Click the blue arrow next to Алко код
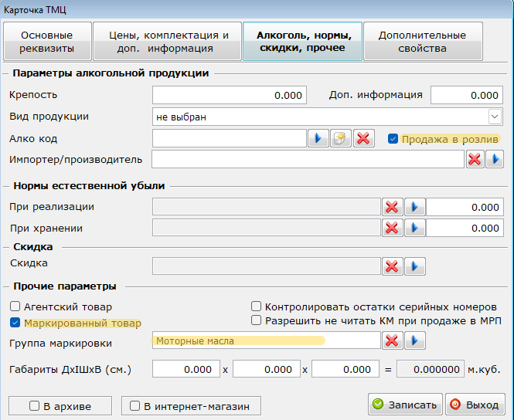Screen dimensions: 514x420 tap(318, 138)
